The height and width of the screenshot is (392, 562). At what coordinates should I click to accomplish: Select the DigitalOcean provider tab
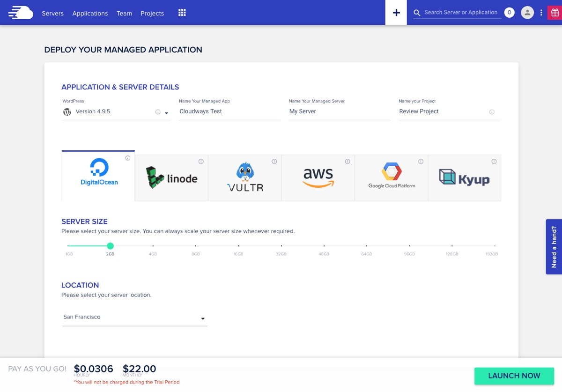tap(98, 176)
